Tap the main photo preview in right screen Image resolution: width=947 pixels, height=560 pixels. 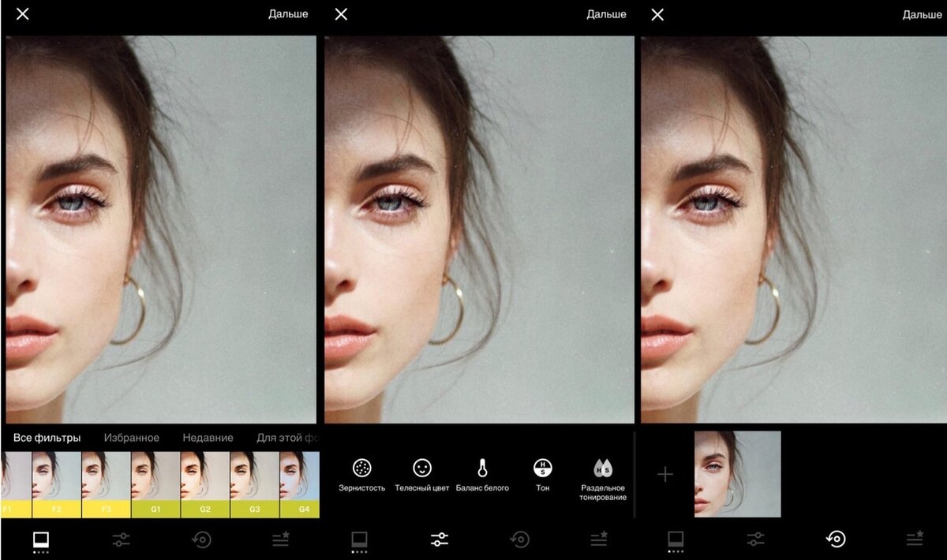(794, 230)
